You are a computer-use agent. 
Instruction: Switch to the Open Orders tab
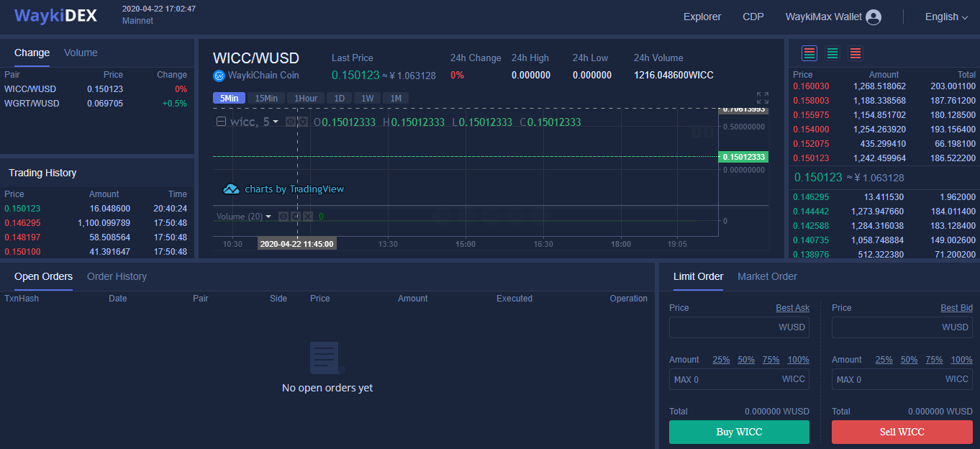tap(43, 276)
